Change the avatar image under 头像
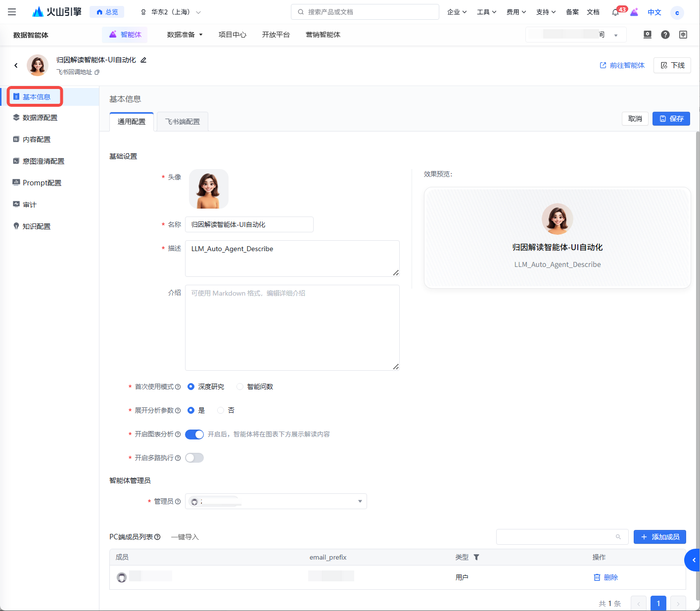This screenshot has width=700, height=611. click(x=209, y=189)
